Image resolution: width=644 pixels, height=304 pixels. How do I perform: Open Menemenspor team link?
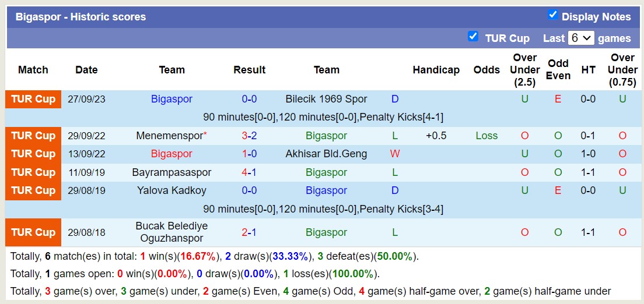[170, 136]
